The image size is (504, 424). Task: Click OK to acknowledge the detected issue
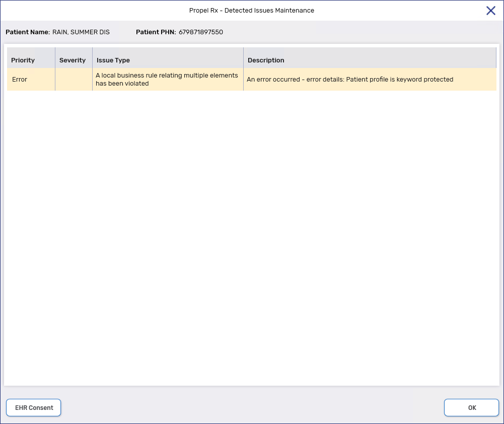tap(471, 407)
